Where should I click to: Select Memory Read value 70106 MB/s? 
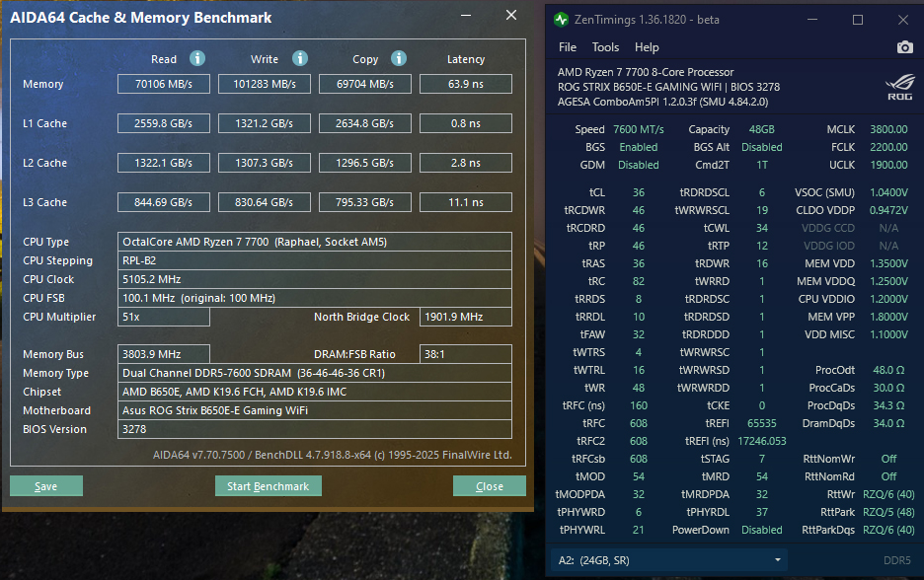click(164, 84)
